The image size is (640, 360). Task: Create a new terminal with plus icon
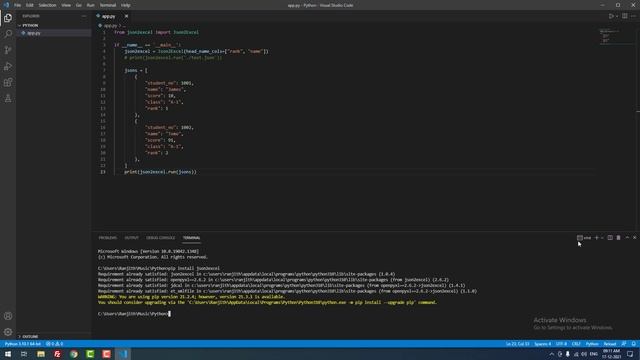(596, 238)
